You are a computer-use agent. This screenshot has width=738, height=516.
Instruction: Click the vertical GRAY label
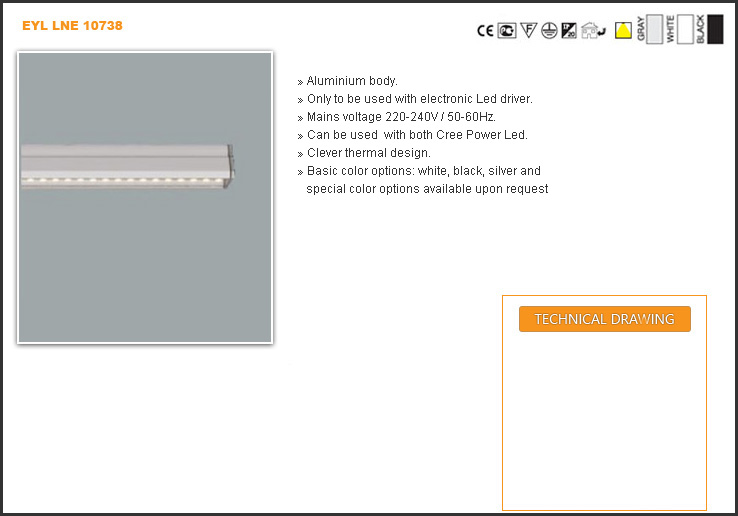641,29
